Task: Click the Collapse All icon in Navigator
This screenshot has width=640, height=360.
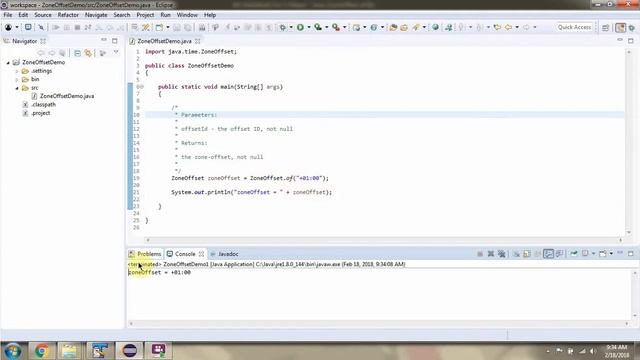Action: pyautogui.click(x=77, y=53)
